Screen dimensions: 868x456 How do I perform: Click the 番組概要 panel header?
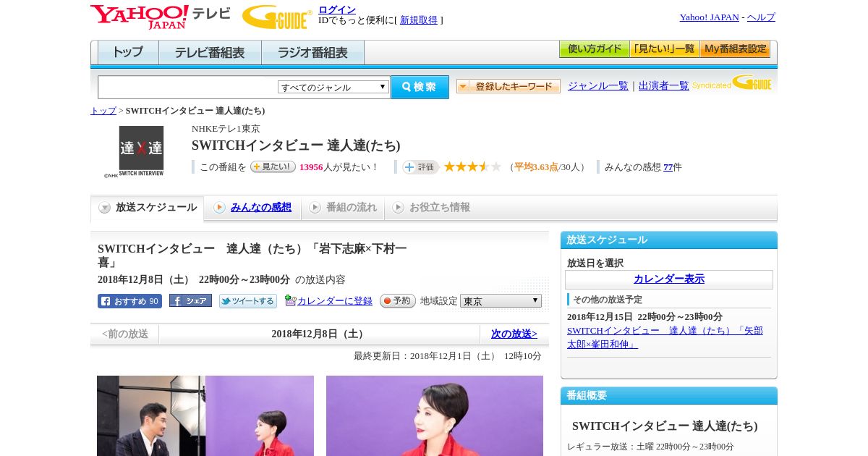pos(669,396)
